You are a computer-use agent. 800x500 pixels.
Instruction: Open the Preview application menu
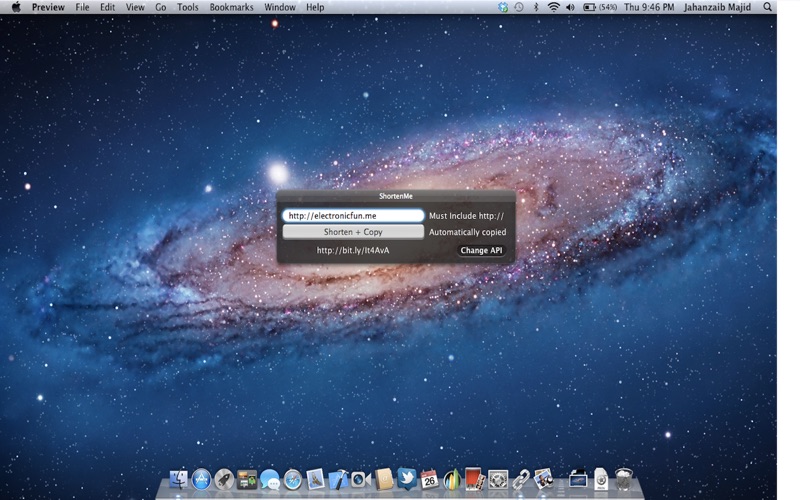(48, 7)
